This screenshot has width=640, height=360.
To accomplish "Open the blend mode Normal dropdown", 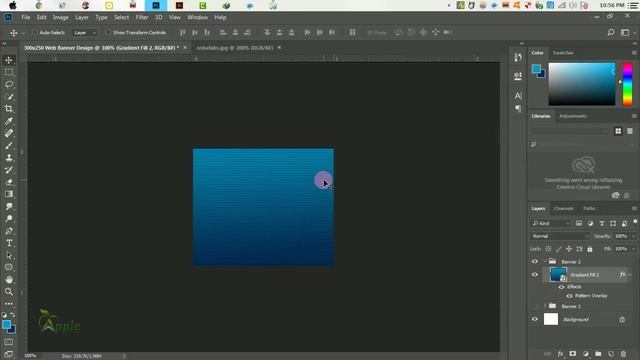I will pos(560,236).
